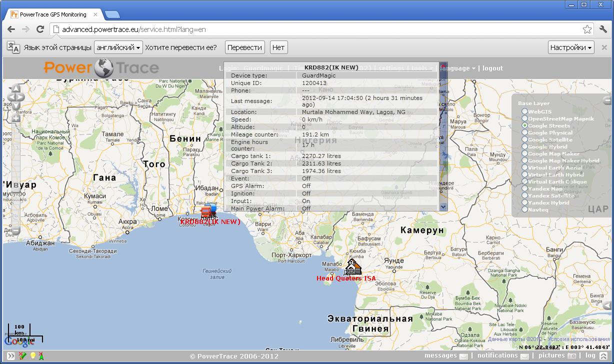Bookmark the page with the star icon
The image size is (614, 364).
[x=587, y=29]
